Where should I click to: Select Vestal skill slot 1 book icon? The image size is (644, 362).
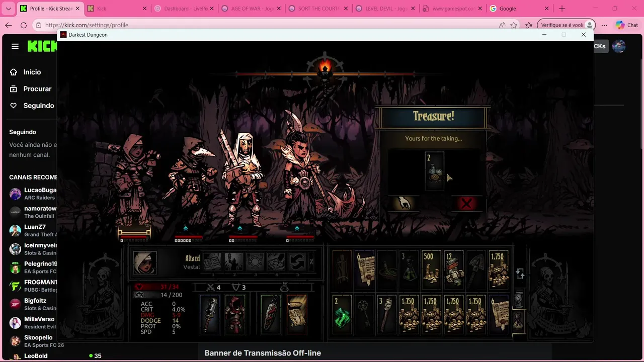pyautogui.click(x=212, y=262)
